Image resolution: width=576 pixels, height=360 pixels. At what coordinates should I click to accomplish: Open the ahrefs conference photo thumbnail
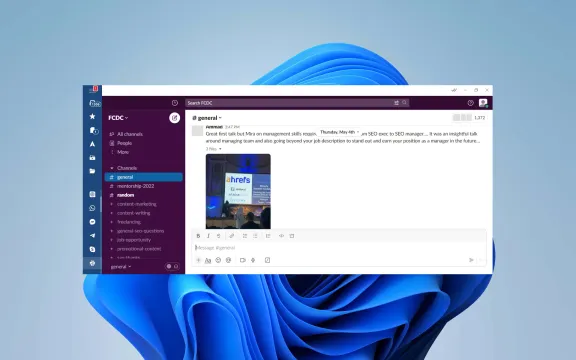click(x=238, y=191)
